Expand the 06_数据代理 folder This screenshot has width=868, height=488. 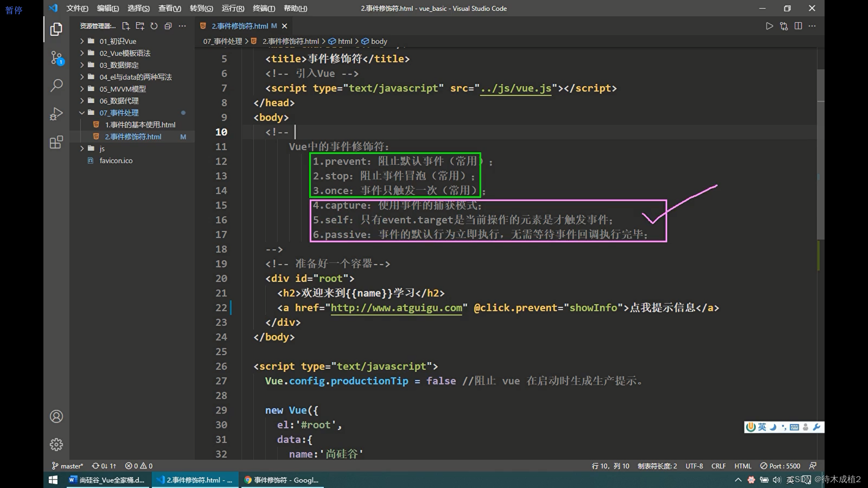(132, 101)
